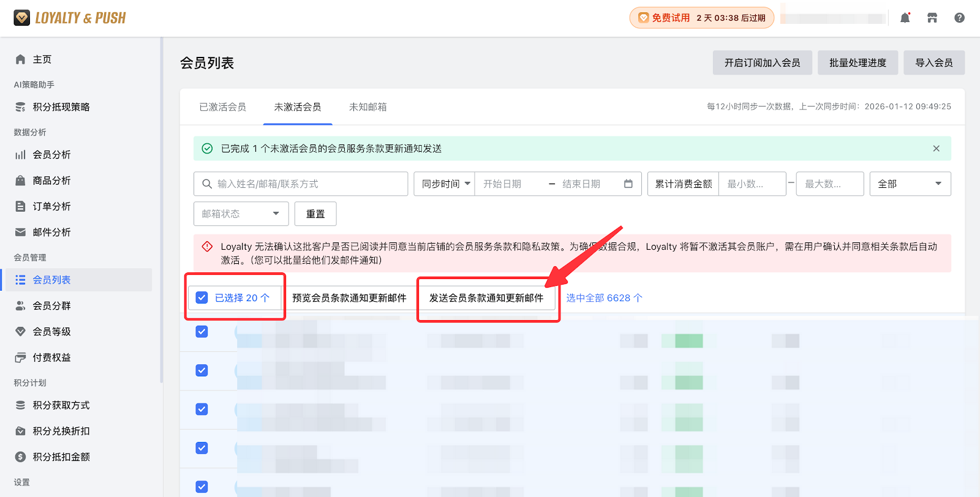
Task: Toggle the second member row checkbox
Action: [202, 370]
